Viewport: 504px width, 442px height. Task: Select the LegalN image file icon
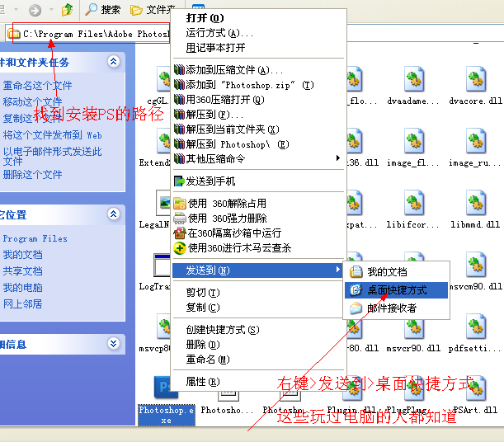(163, 203)
